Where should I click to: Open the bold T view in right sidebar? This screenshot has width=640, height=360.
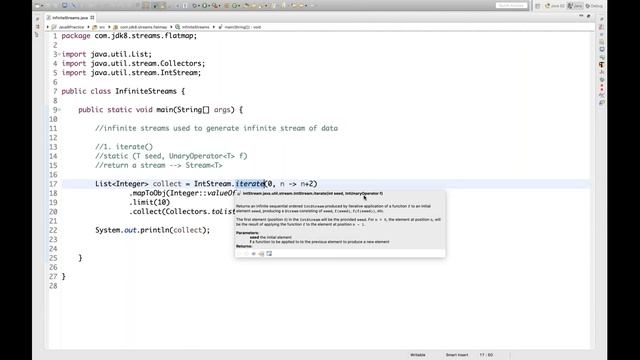(602, 64)
